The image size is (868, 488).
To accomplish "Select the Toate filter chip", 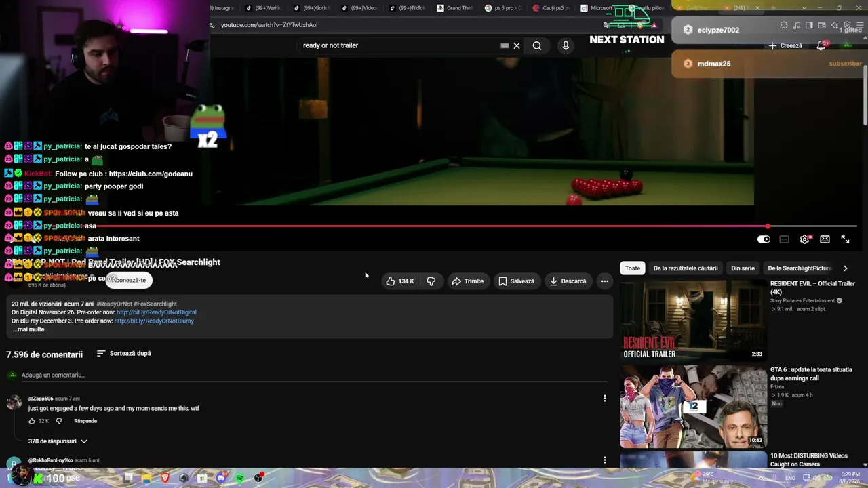I will [633, 268].
